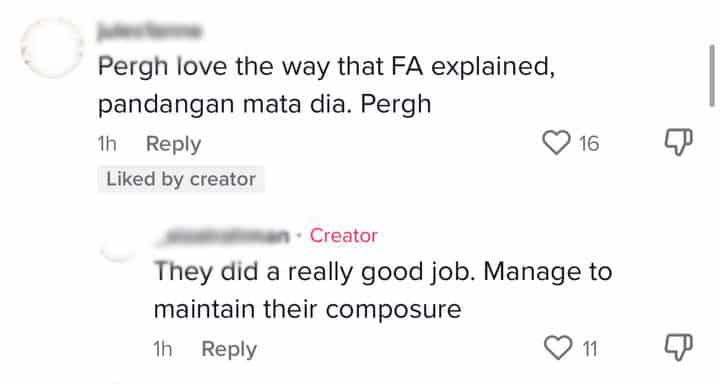Screen dimensions: 720x384
Task: Open the blurred username above the 'Pergh' comment
Action: pos(149,31)
